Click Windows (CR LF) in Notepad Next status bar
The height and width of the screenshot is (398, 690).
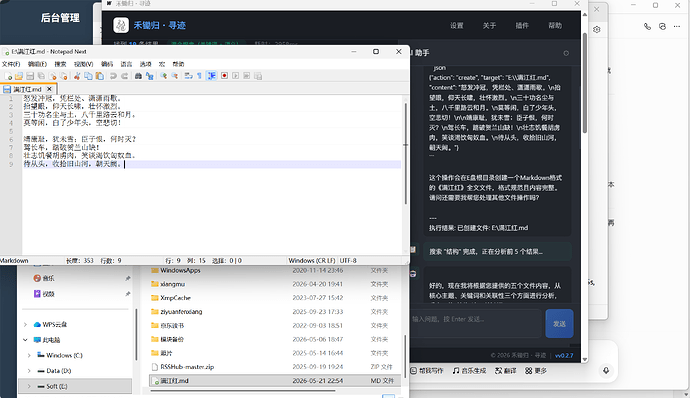click(x=312, y=261)
